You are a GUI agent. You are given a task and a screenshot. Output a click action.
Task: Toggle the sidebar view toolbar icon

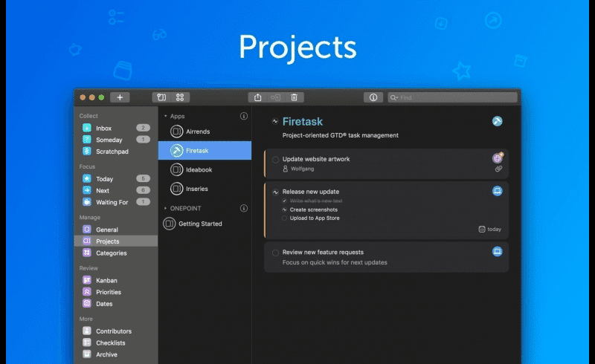[x=161, y=97]
